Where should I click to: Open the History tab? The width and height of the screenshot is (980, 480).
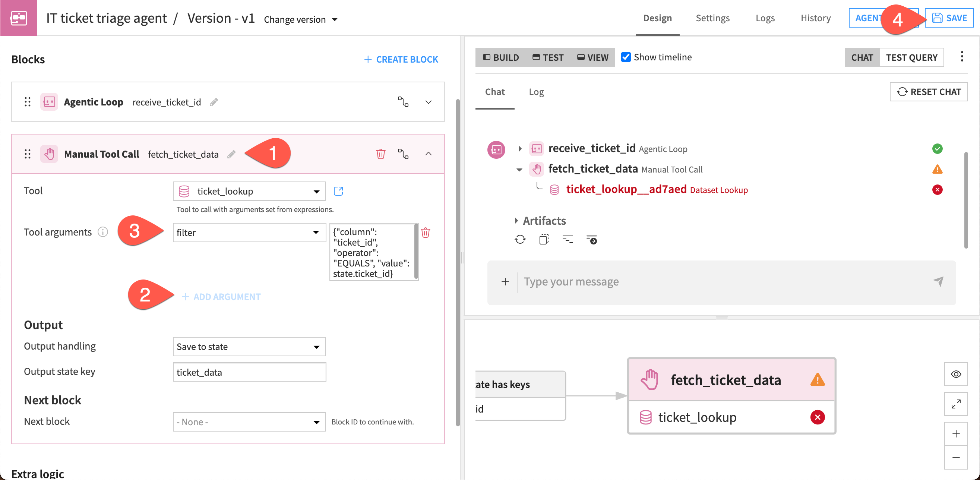816,18
